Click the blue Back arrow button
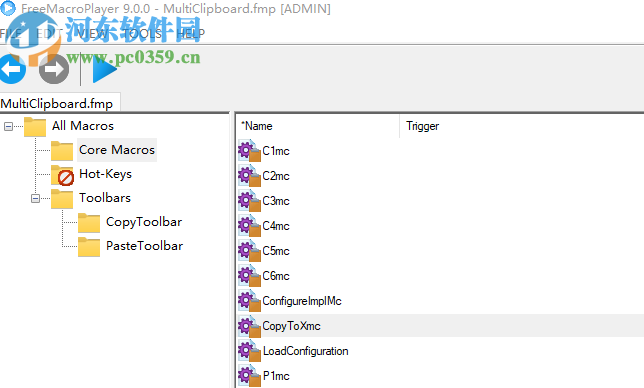Image resolution: width=644 pixels, height=388 pixels. [x=12, y=69]
